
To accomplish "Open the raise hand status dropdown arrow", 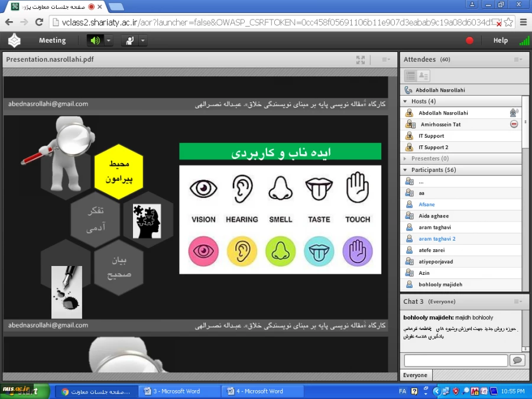I will point(142,40).
